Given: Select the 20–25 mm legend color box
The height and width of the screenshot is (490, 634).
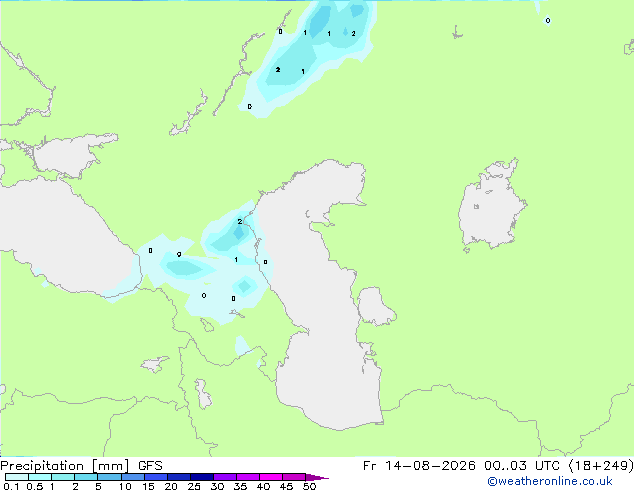Looking at the screenshot, I should pos(179,477).
